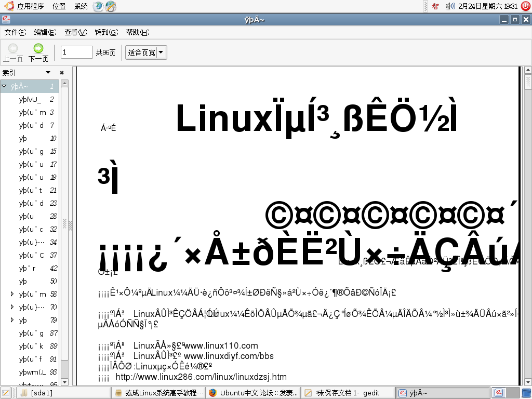Switch to the Ubuntu中文 论坛 Firefox window

[x=254, y=393]
